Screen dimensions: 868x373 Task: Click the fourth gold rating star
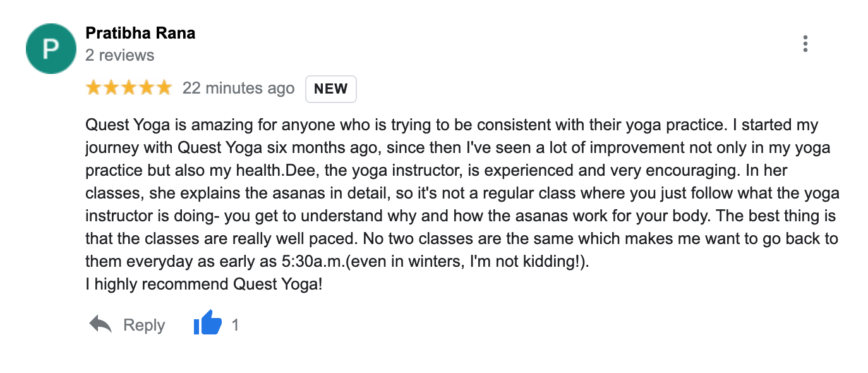click(x=147, y=88)
